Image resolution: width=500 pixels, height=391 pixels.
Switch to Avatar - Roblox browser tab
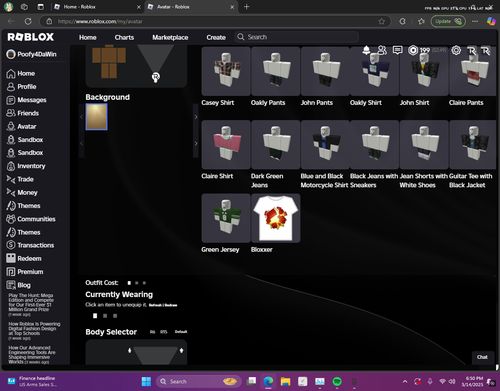coord(191,7)
